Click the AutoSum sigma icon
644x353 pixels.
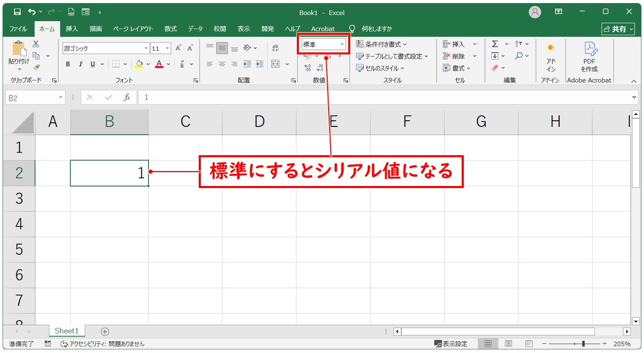point(496,44)
